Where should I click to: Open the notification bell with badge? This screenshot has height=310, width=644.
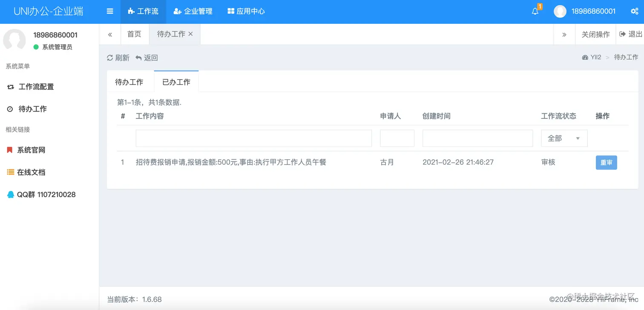click(535, 11)
